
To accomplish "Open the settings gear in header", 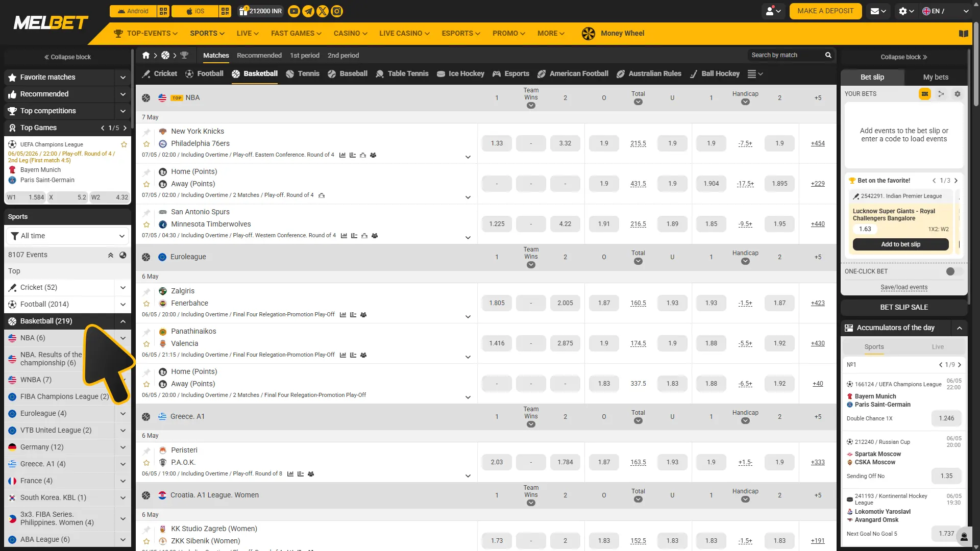I will (x=906, y=11).
